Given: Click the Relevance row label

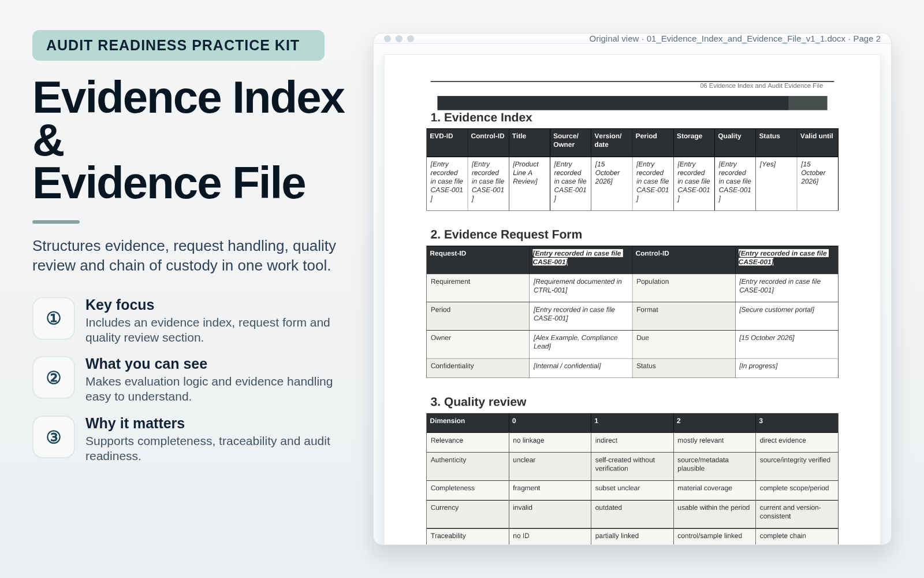Looking at the screenshot, I should point(468,442).
